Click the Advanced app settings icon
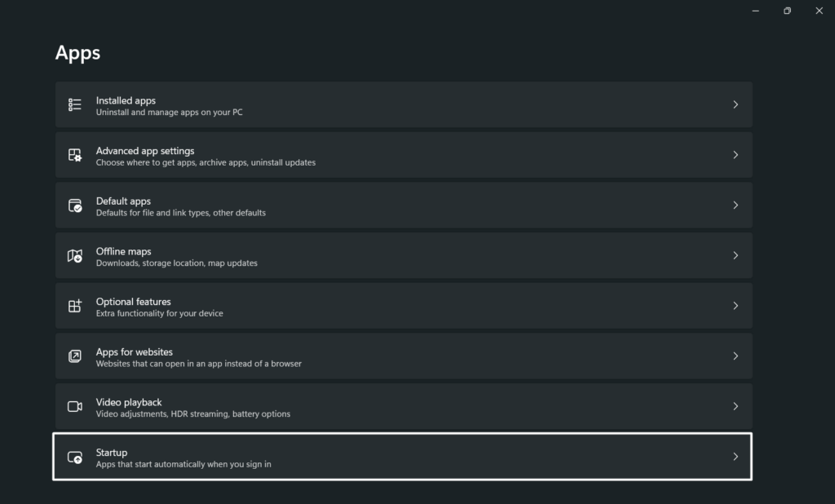 click(75, 155)
